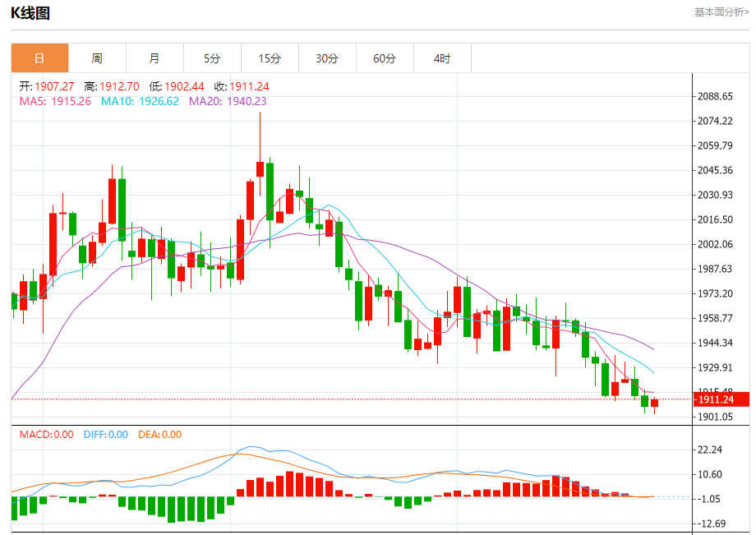Click the MA5: 1915.26 label
756x535 pixels.
[55, 101]
